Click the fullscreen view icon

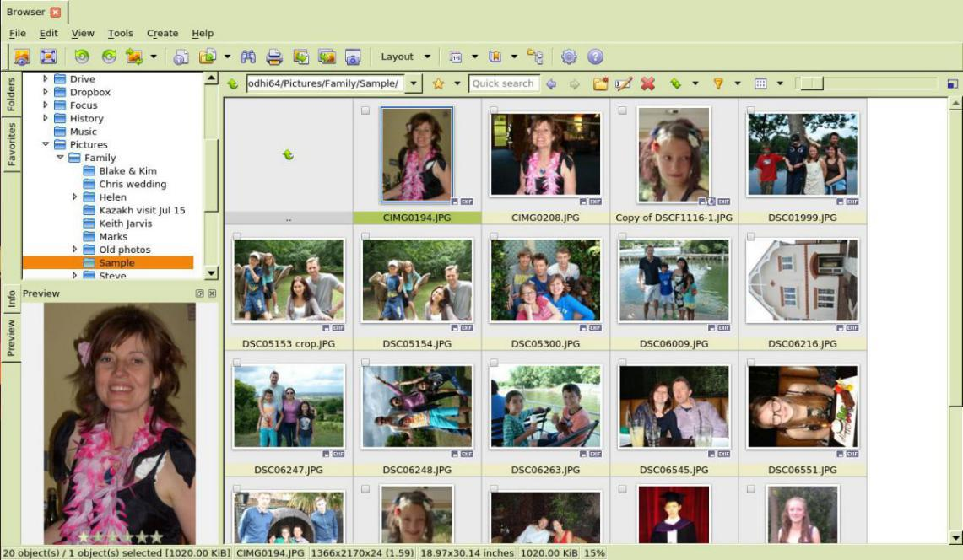tap(48, 57)
